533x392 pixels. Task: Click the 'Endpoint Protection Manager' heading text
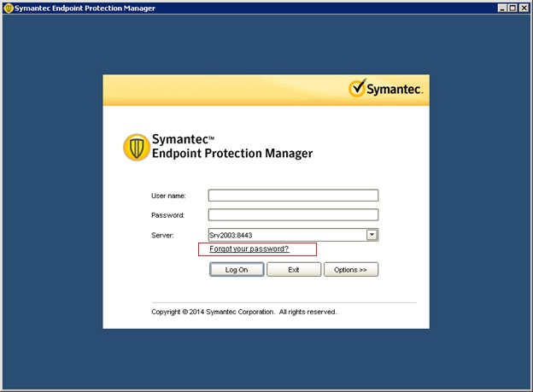point(232,154)
